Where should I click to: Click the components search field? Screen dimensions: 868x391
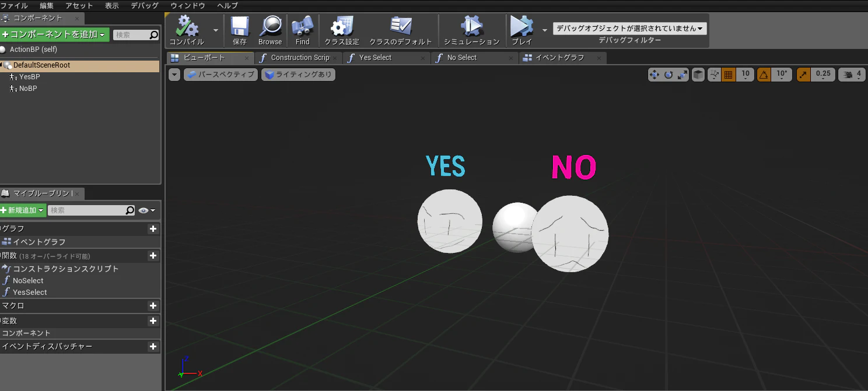(136, 35)
